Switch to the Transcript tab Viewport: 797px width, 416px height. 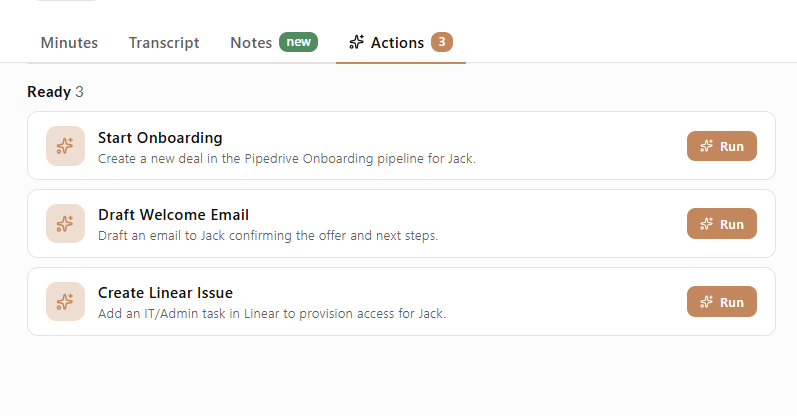coord(164,43)
